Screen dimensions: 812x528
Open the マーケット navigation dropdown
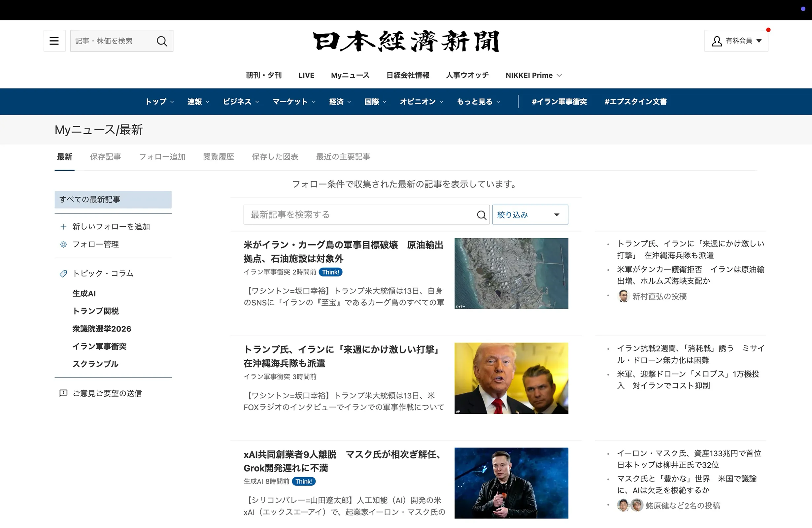pyautogui.click(x=294, y=102)
